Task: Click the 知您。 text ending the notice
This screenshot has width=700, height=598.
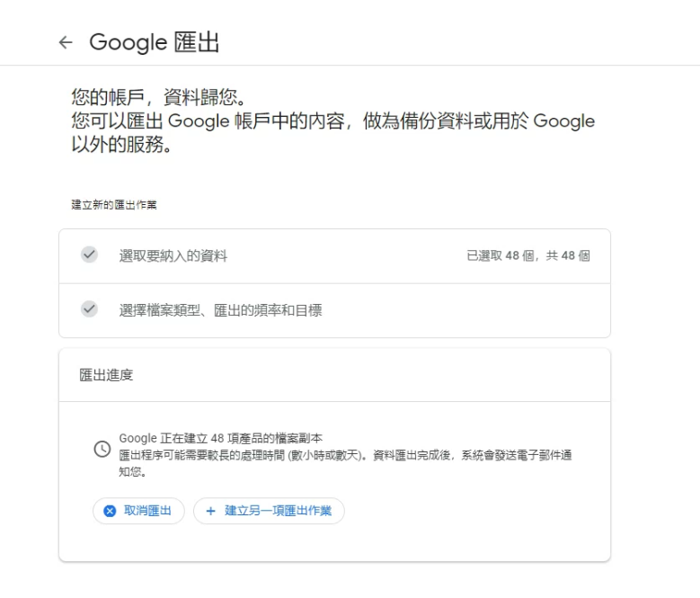Action: point(133,471)
